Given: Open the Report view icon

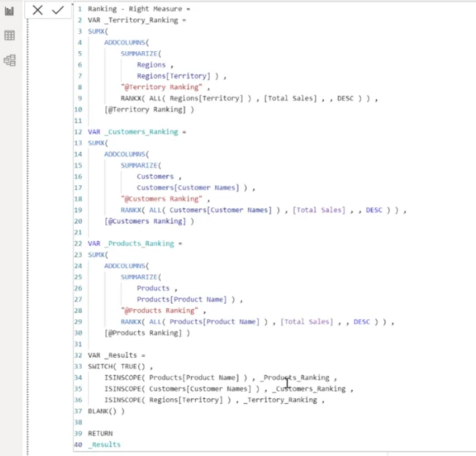Looking at the screenshot, I should coord(10,11).
